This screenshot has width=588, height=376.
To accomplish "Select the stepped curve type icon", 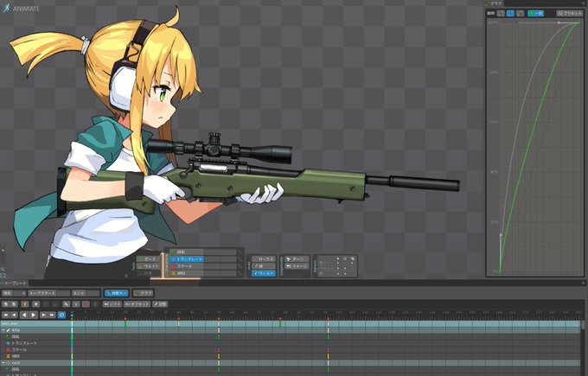I will point(520,13).
